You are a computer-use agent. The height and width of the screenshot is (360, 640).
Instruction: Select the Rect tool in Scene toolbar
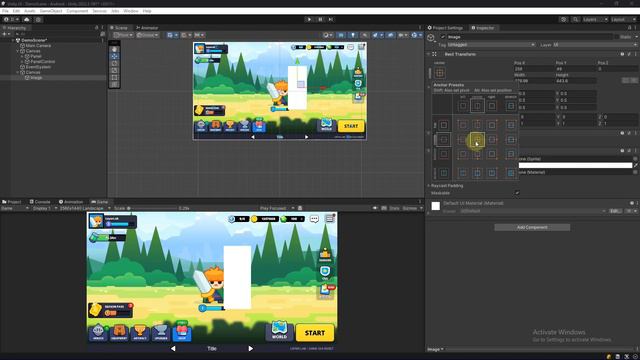pos(115,77)
